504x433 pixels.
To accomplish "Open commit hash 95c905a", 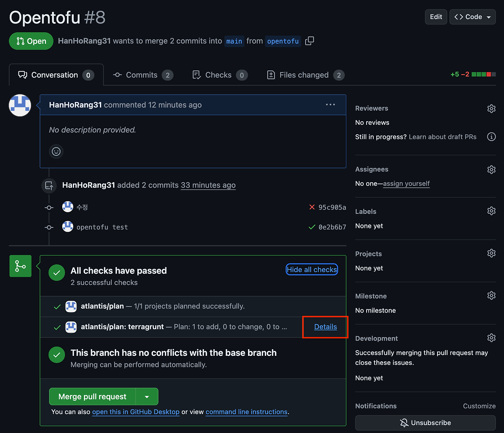I will [x=332, y=207].
